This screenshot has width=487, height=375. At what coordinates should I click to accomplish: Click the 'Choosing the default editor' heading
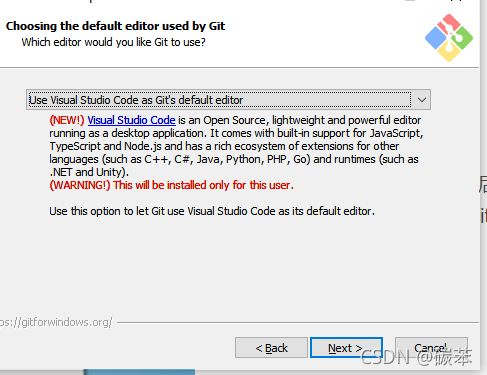pyautogui.click(x=115, y=26)
